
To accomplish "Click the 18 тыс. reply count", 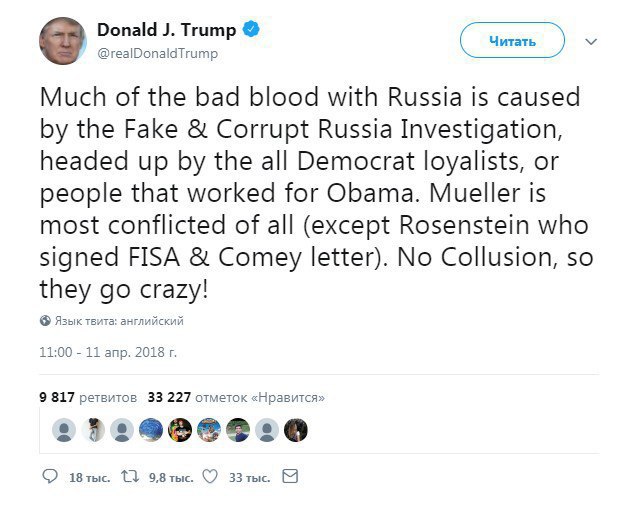I will point(87,479).
